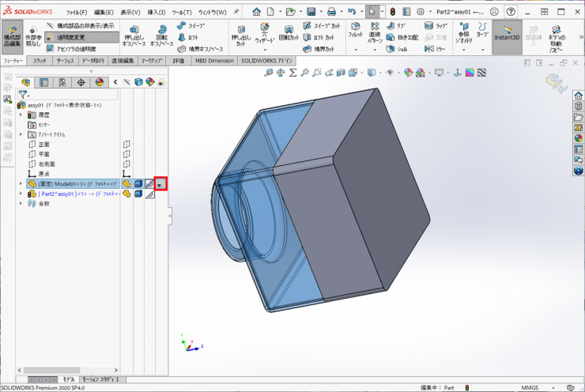
Task: Expand the 履歴 history folder
Action: (21, 115)
